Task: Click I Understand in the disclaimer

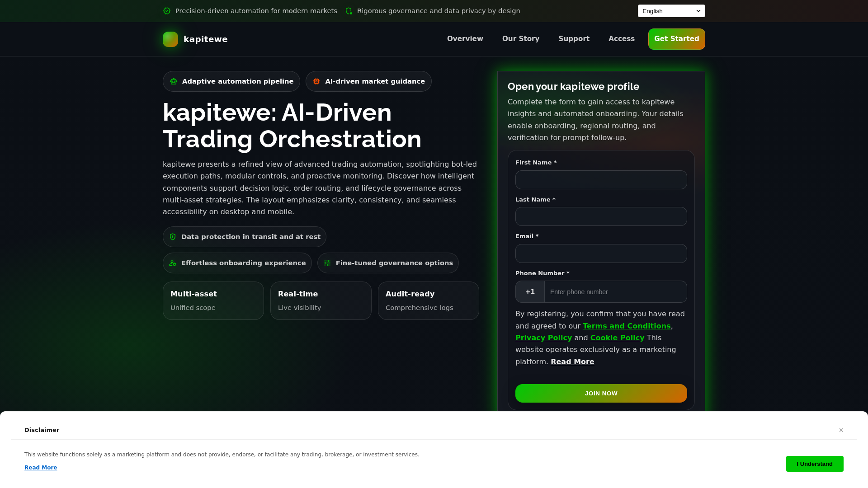Action: pyautogui.click(x=815, y=464)
